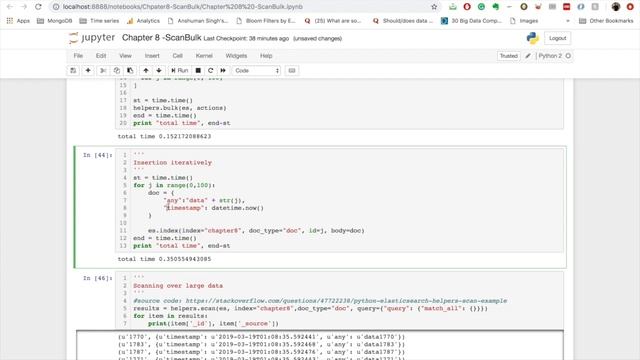Restart the kernel icon
Screen dimensions: 640x360
coord(211,71)
